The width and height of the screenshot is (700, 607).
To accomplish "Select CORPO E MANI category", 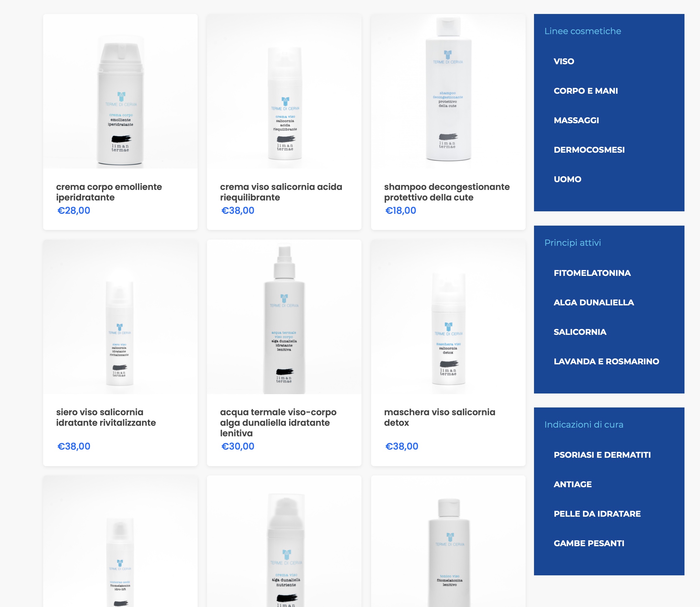I will click(x=586, y=91).
